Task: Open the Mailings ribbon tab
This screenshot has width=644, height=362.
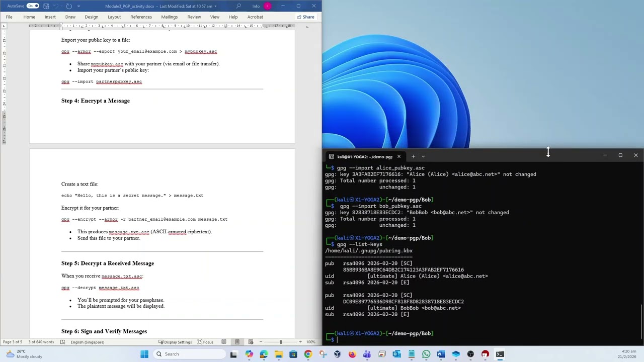Action: coord(170,17)
